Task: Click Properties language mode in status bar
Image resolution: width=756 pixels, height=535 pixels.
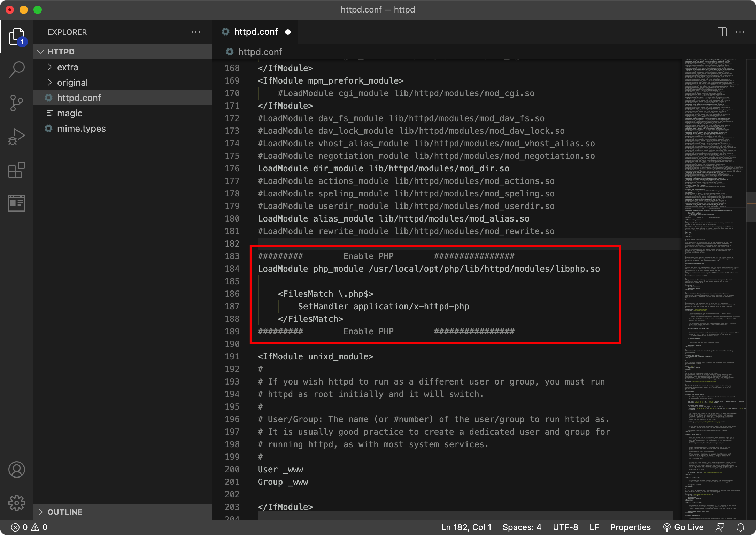Action: tap(630, 527)
